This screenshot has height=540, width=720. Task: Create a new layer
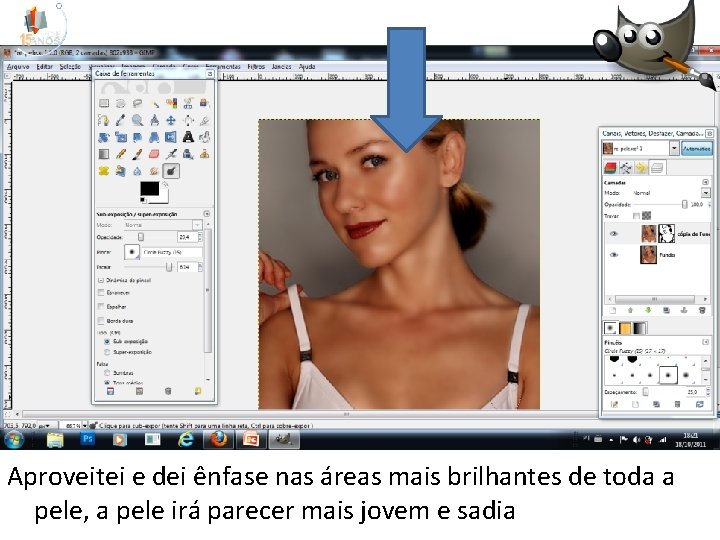pos(613,311)
